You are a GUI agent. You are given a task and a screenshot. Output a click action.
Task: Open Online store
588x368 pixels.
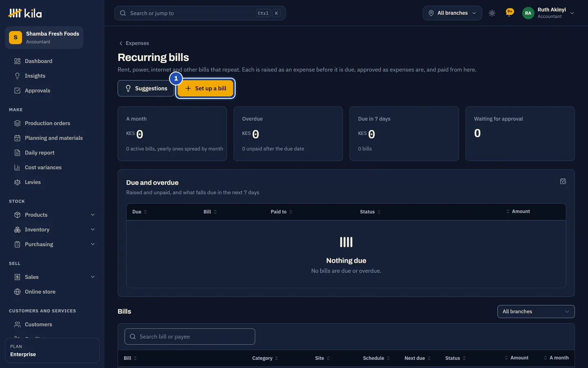tap(52, 292)
